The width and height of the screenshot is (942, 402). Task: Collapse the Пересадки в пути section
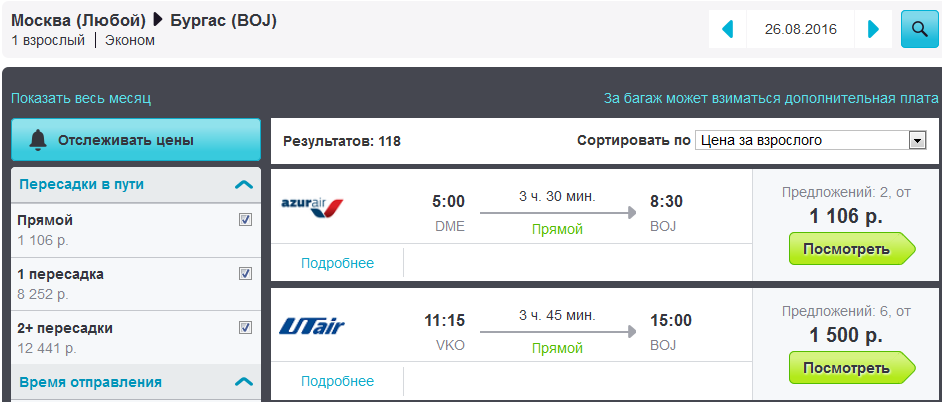[244, 184]
